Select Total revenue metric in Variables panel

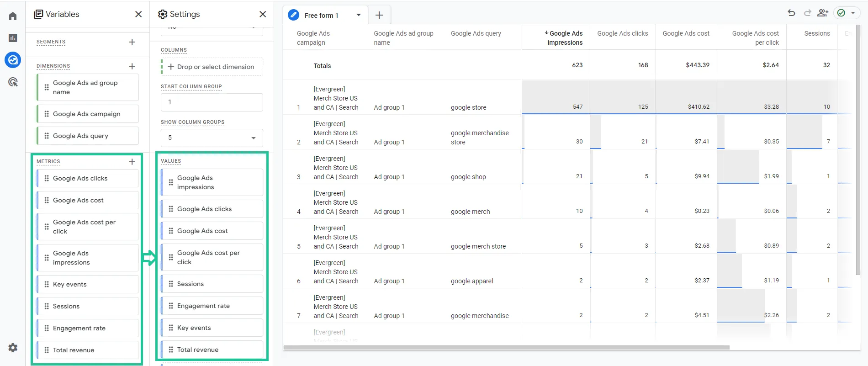click(88, 350)
